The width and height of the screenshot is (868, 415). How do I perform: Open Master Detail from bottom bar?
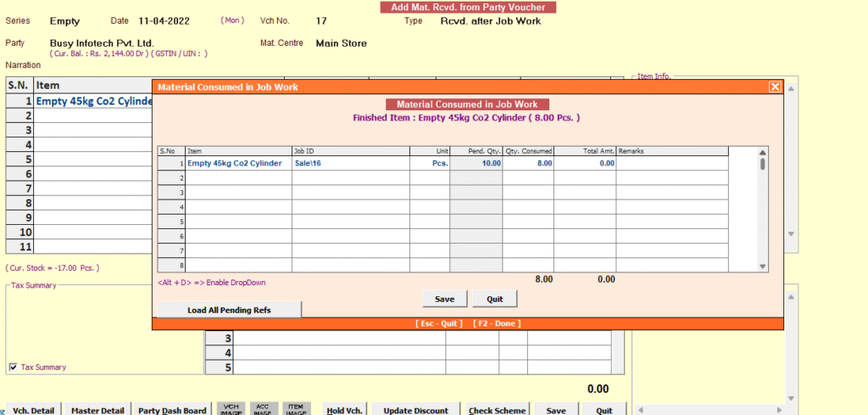point(98,410)
